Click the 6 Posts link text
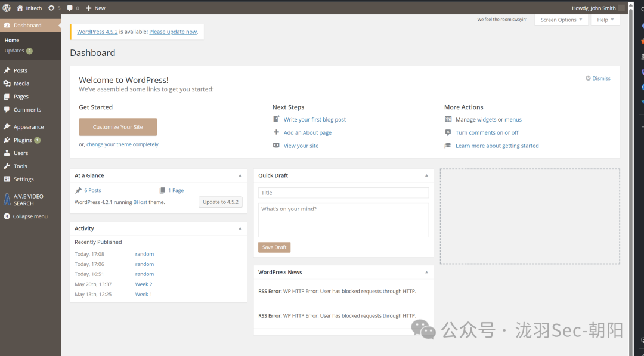 [x=92, y=190]
